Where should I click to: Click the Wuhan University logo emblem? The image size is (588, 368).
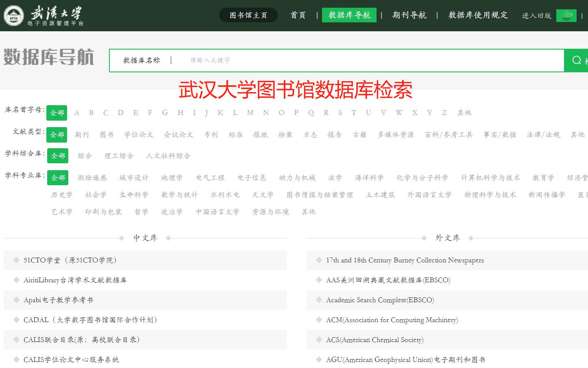14,15
